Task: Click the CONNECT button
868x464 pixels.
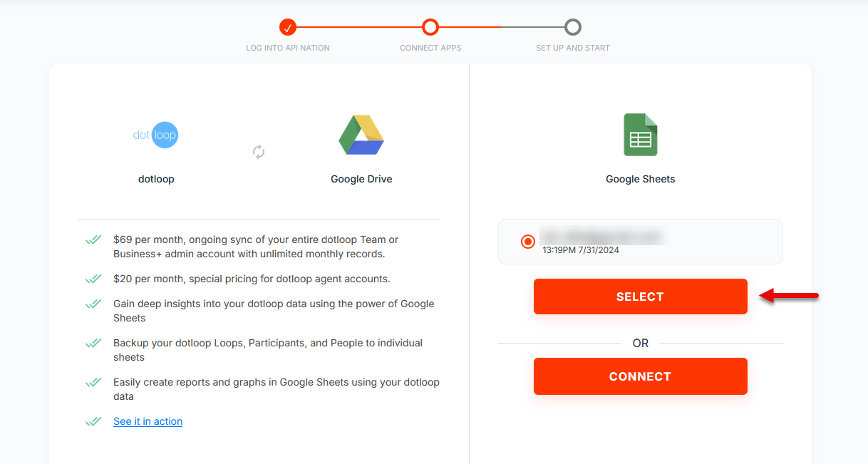Action: [640, 376]
